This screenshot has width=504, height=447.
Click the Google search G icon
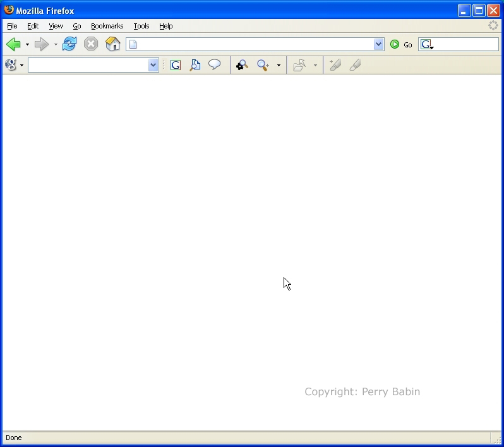point(176,65)
